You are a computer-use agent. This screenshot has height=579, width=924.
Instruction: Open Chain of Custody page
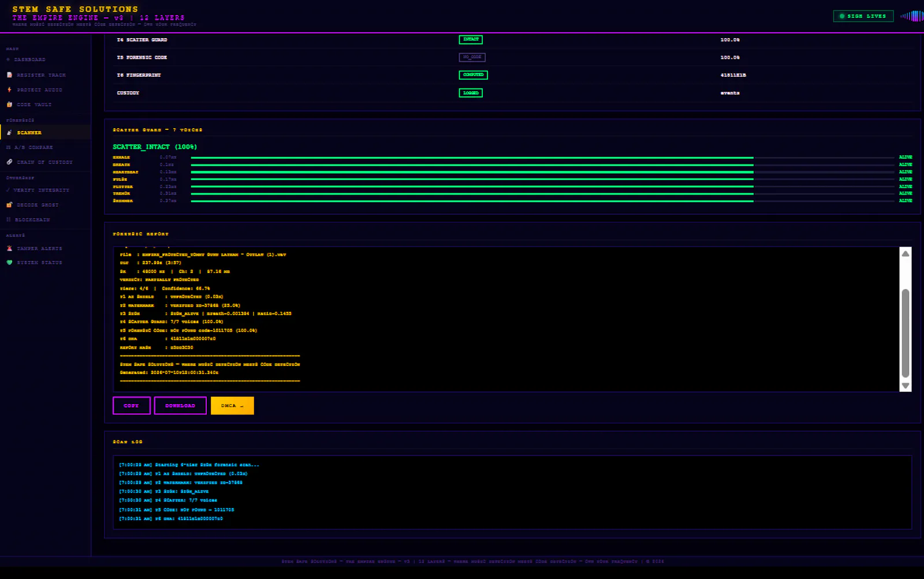click(x=44, y=162)
